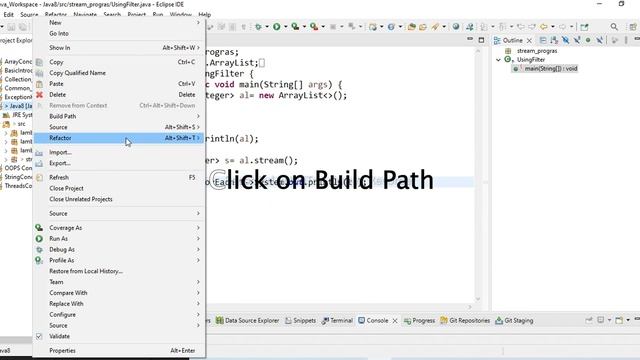Open the Show In submenu
Image resolution: width=640 pixels, height=360 pixels.
(x=119, y=48)
